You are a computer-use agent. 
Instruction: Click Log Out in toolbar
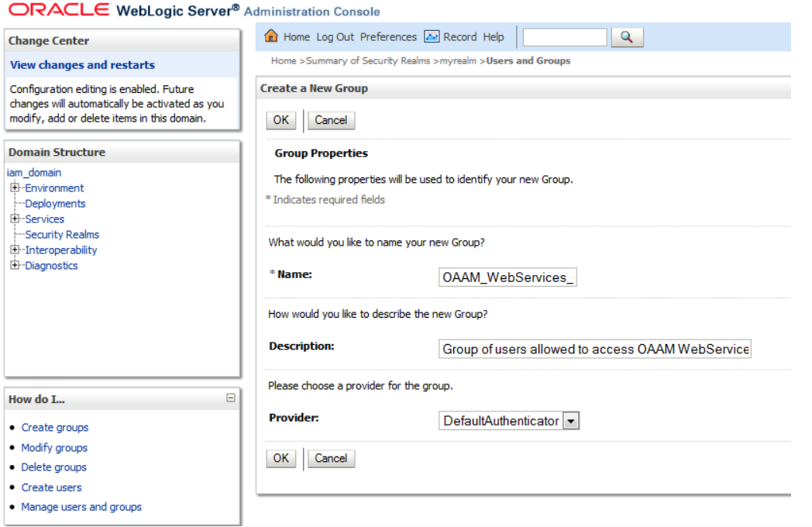tap(335, 37)
